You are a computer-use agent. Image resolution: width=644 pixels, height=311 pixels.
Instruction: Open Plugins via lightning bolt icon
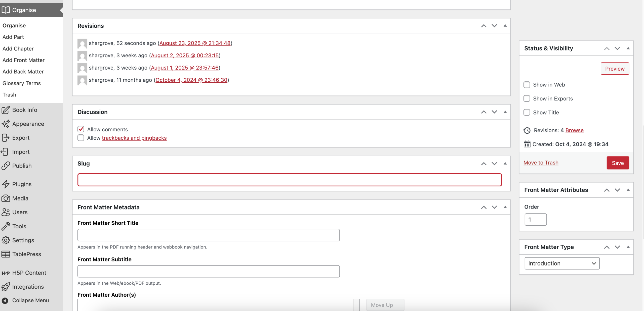(6, 184)
